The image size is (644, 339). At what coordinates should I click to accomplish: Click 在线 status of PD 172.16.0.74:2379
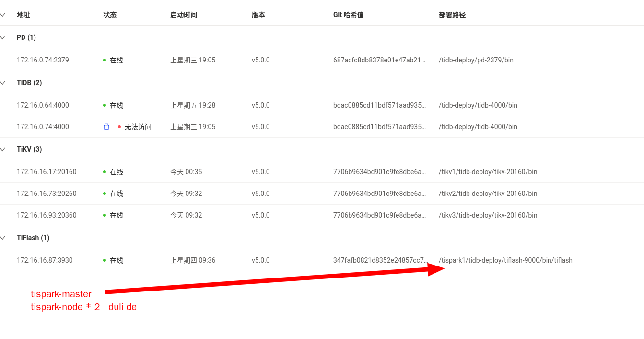pyautogui.click(x=117, y=60)
